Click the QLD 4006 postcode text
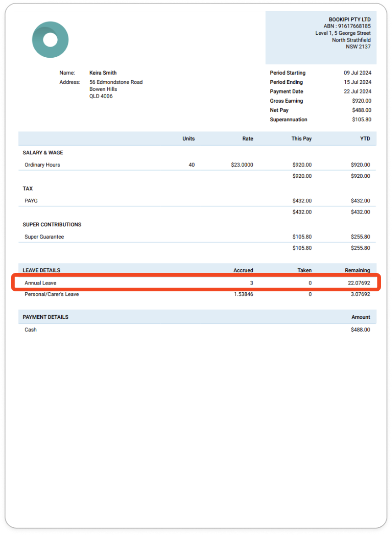 click(101, 96)
